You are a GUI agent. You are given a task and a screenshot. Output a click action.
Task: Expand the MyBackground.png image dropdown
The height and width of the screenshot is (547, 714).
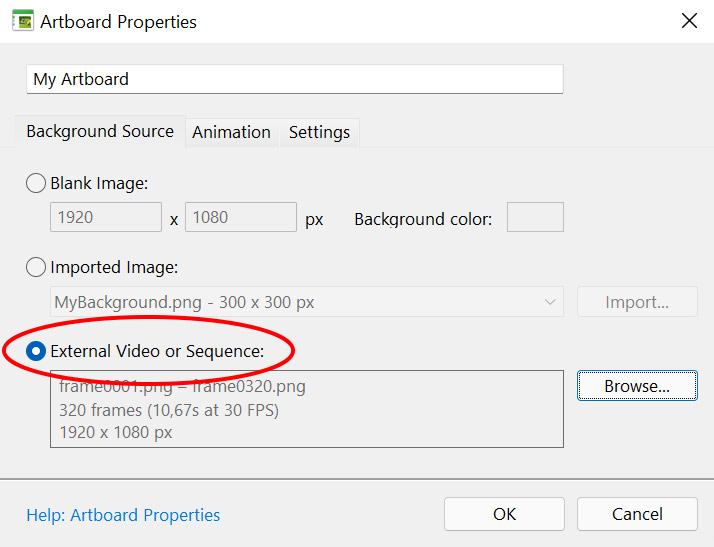[x=549, y=302]
